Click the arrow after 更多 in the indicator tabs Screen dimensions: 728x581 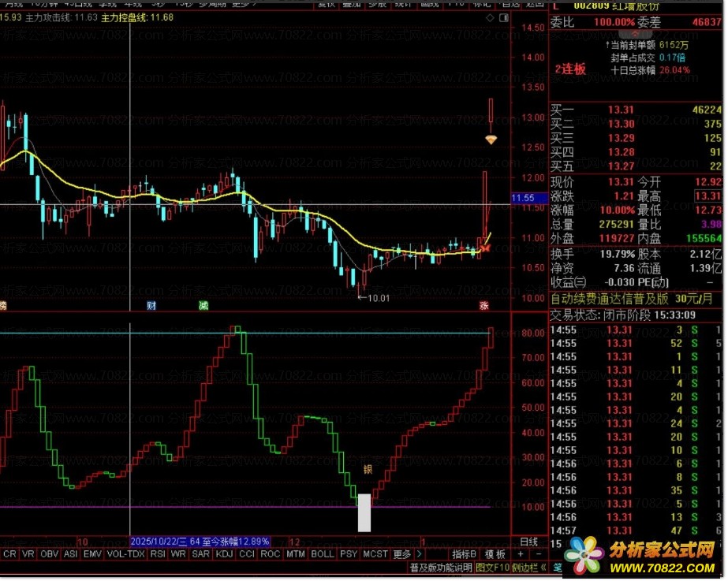[x=420, y=554]
